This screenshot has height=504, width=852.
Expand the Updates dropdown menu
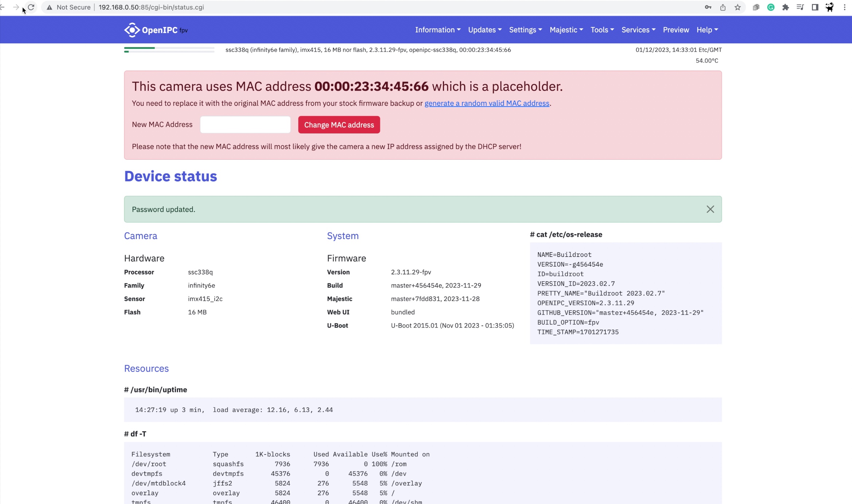click(484, 30)
